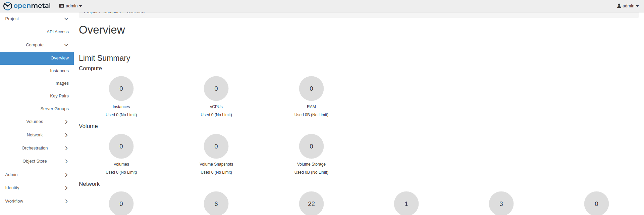Open the admin project selector dropdown
This screenshot has width=644, height=215.
pyautogui.click(x=70, y=6)
